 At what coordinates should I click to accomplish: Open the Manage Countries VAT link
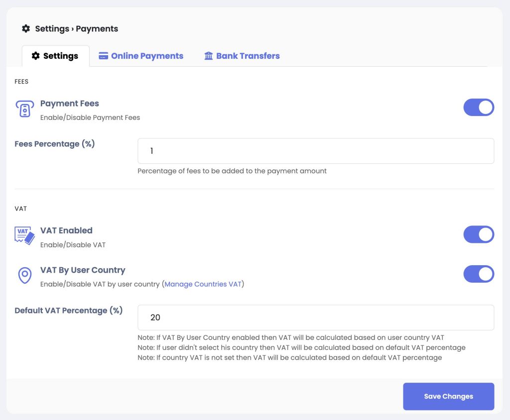[203, 284]
